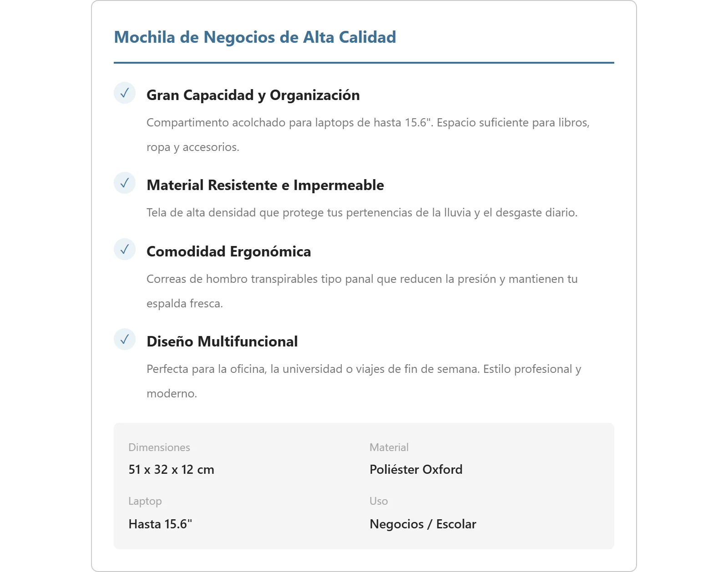728x572 pixels.
Task: Click the text Perfecta para la oficina
Action: tap(364, 381)
